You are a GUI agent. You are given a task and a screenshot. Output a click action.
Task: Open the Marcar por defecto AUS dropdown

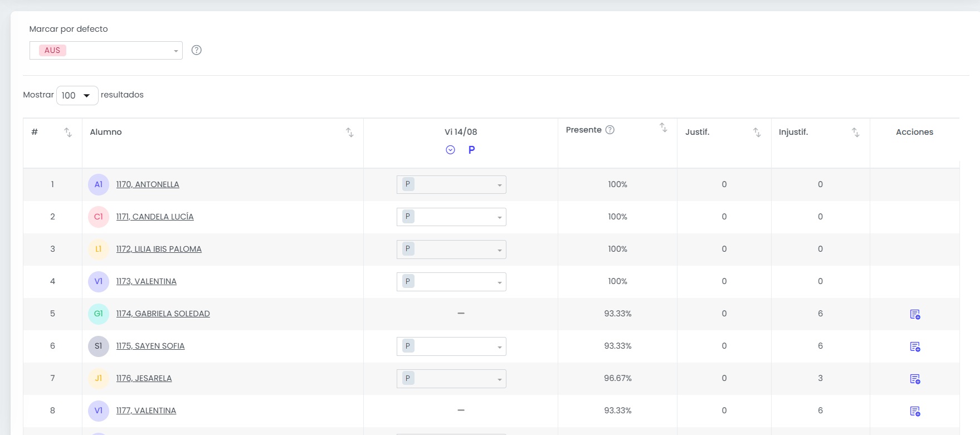pos(106,50)
